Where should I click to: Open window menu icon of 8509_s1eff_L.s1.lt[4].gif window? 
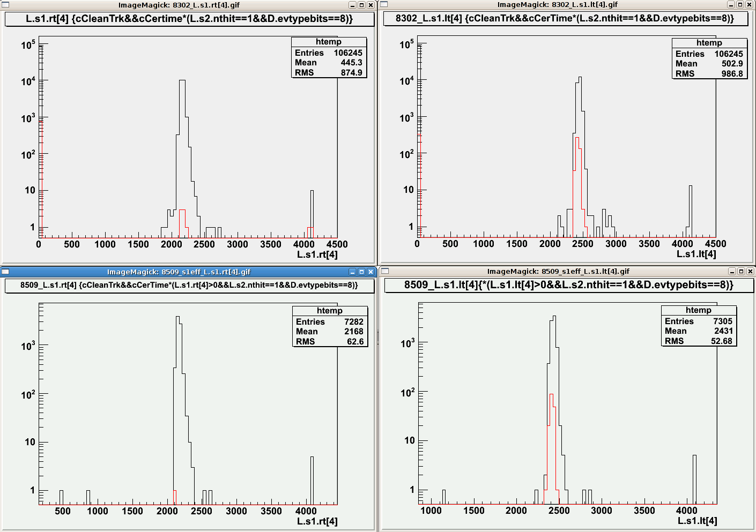click(x=385, y=271)
